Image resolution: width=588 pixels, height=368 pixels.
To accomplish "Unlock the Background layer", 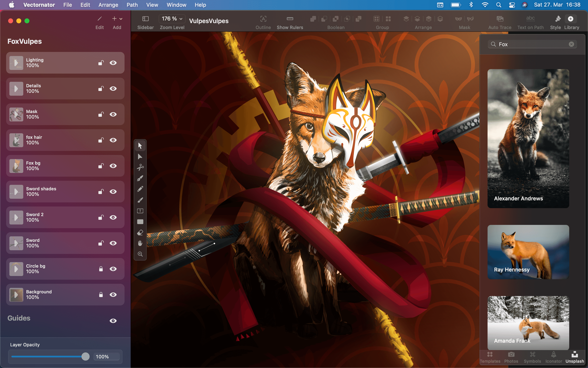I will tap(101, 295).
